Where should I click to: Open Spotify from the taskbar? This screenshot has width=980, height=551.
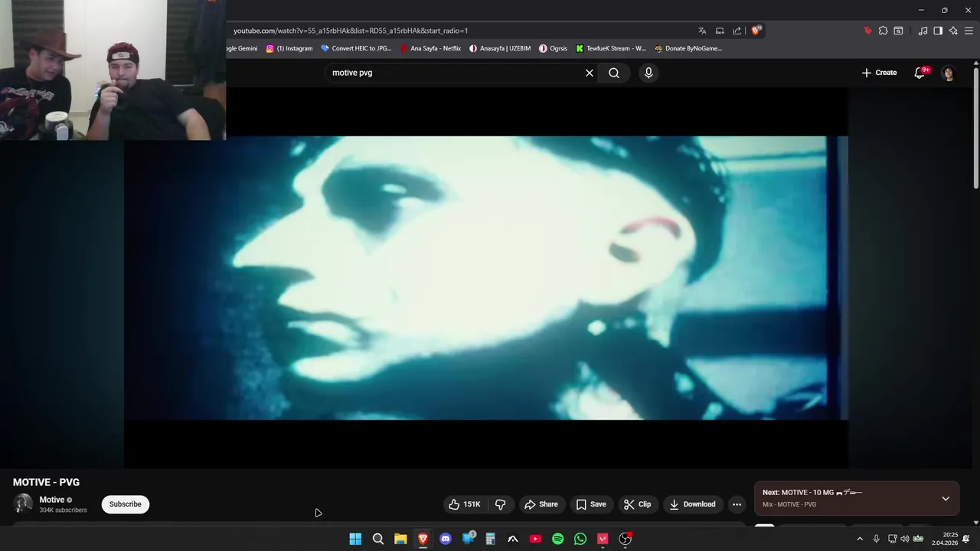(x=557, y=539)
